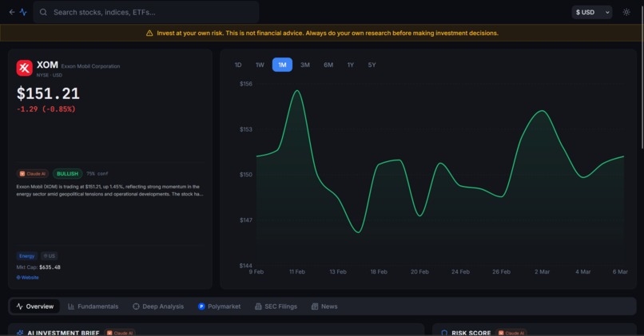Click the $156 y-axis label
644x336 pixels.
246,84
